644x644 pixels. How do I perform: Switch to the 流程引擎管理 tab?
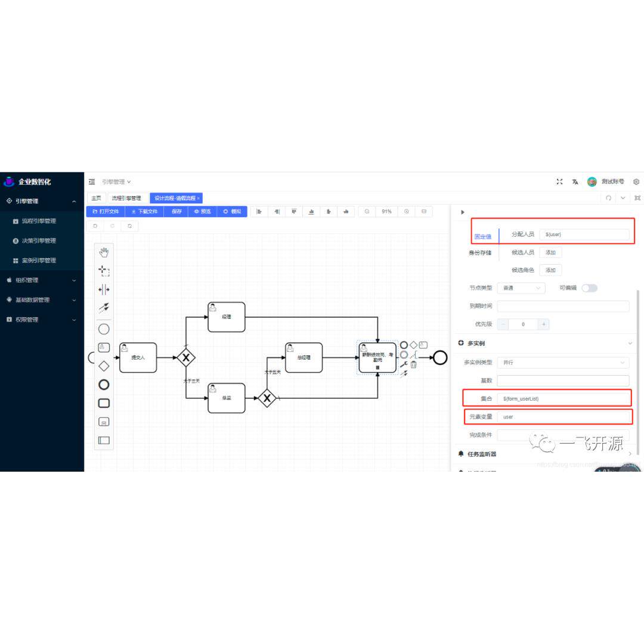click(x=126, y=198)
